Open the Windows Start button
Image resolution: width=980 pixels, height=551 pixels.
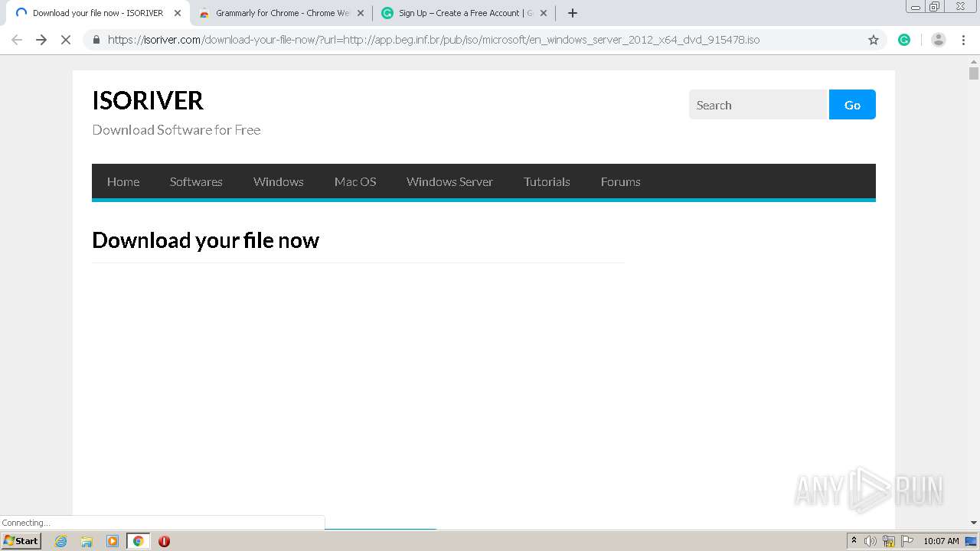21,540
